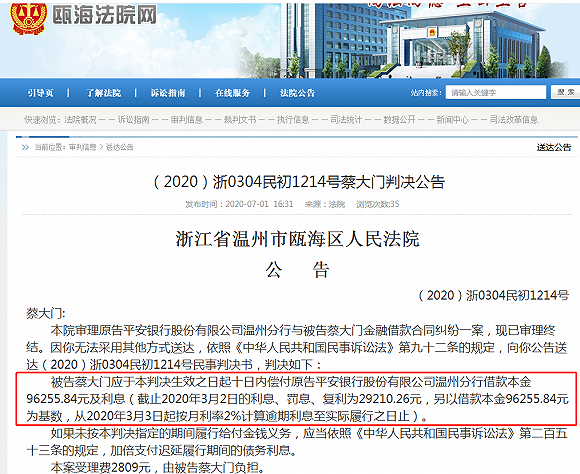Open 司法改革信息 quick browse link
This screenshot has width=580, height=474.
click(x=514, y=120)
